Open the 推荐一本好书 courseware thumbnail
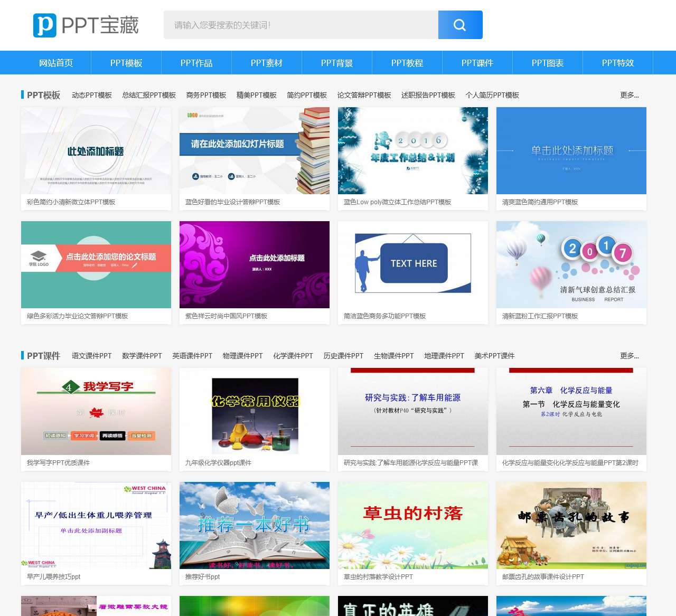This screenshot has width=676, height=616. [x=255, y=525]
